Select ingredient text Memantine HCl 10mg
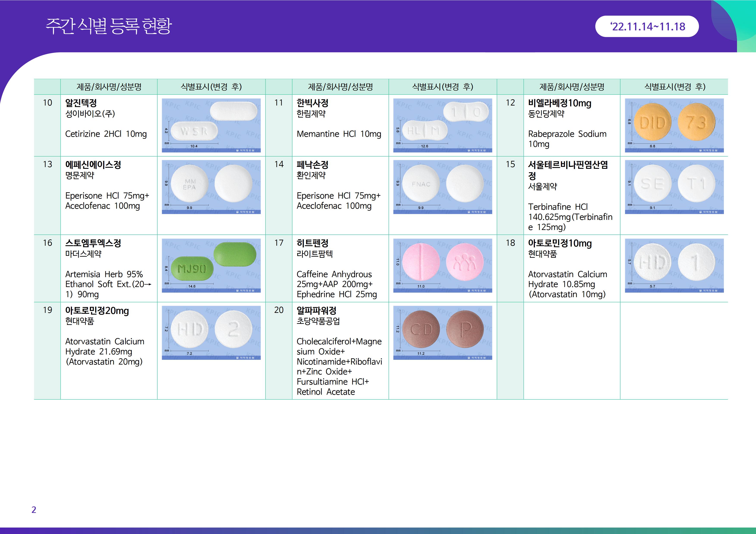This screenshot has width=756, height=534. pyautogui.click(x=339, y=134)
